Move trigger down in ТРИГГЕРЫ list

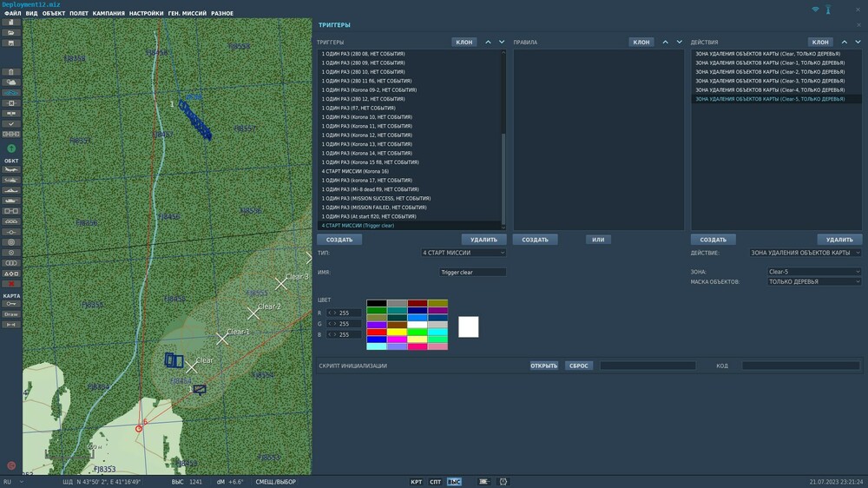pyautogui.click(x=502, y=42)
